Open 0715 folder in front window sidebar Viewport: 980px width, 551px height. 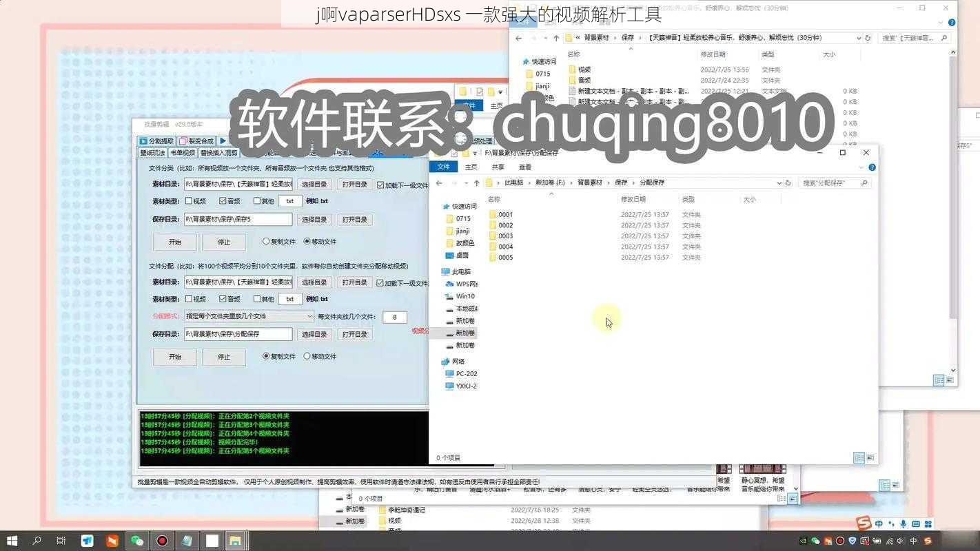463,218
